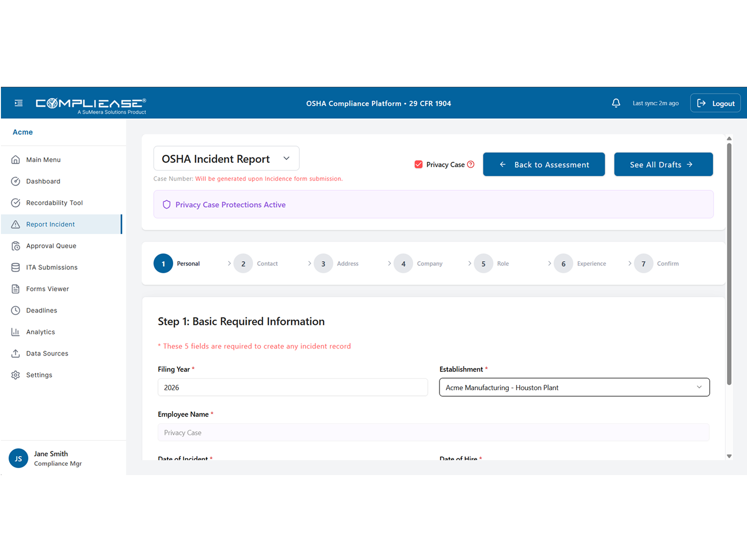Uncheck the Privacy Case checkbox
Viewport: 747px width, 560px height.
[x=419, y=164]
